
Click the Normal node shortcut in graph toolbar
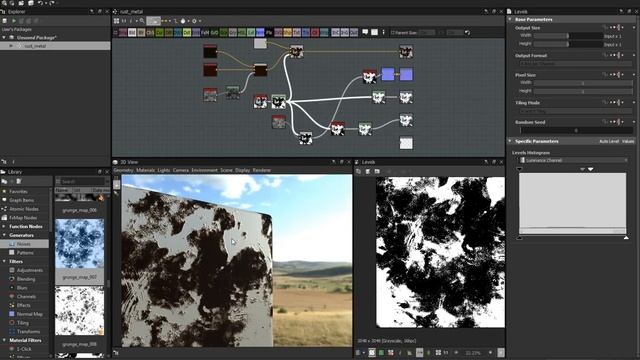[x=260, y=32]
